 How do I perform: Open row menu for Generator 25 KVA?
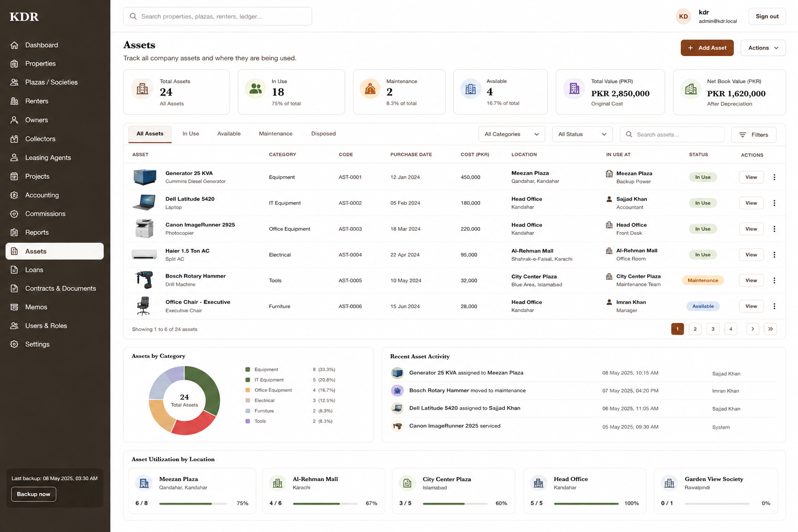coord(774,177)
